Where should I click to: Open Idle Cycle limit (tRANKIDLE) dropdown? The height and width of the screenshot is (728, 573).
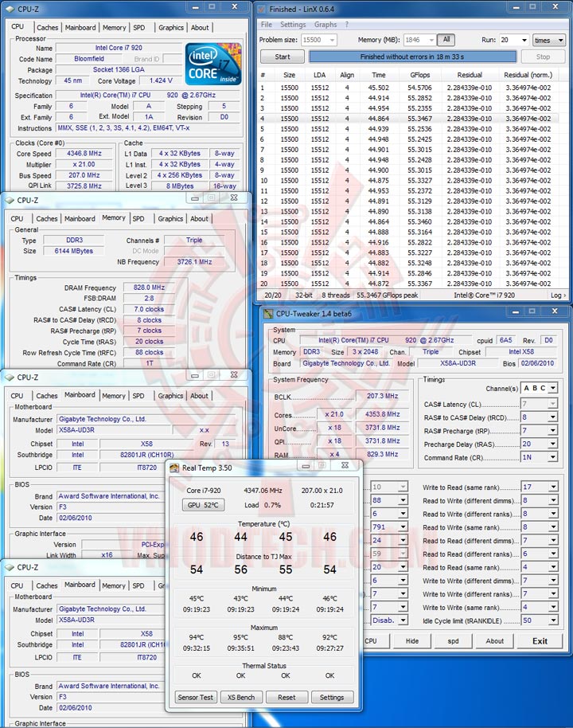click(553, 620)
